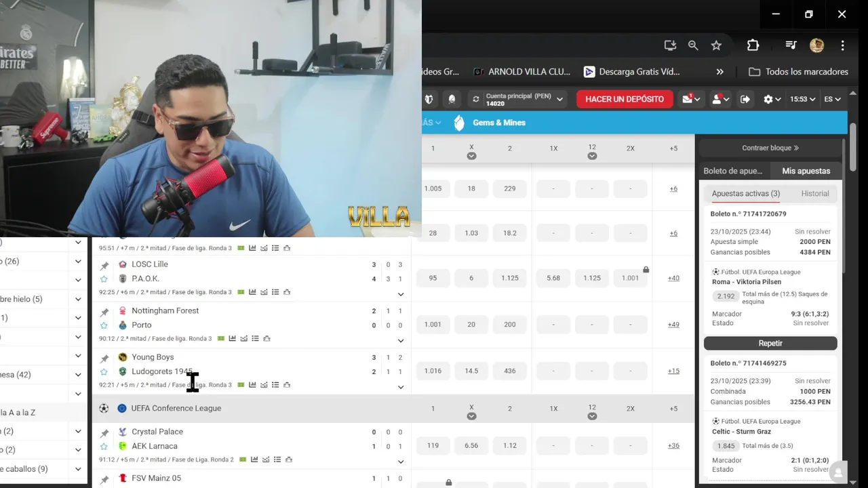Star the Crystal Palace vs AEK Larnaca match
The width and height of the screenshot is (868, 488).
point(104,446)
